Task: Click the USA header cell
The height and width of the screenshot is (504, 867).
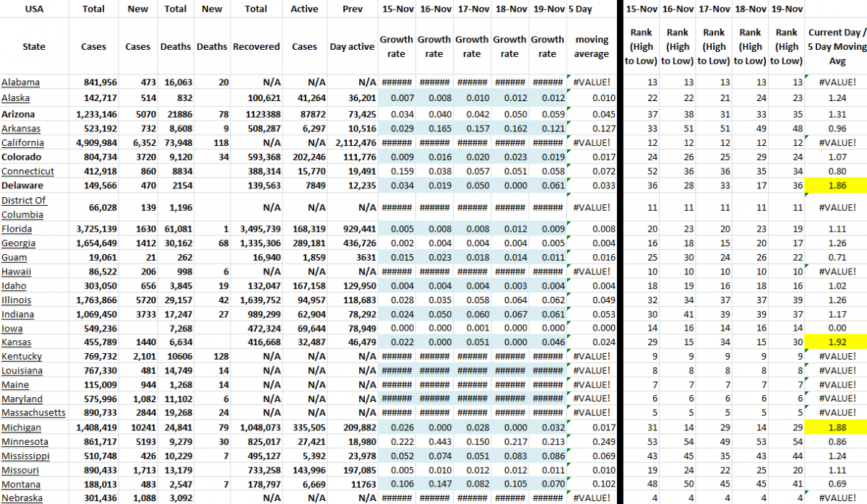Action: [34, 9]
